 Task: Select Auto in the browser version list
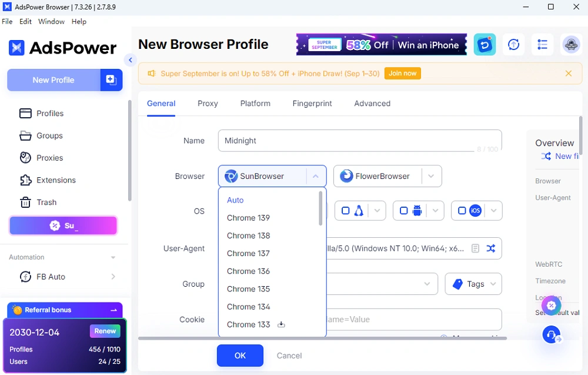pyautogui.click(x=235, y=200)
